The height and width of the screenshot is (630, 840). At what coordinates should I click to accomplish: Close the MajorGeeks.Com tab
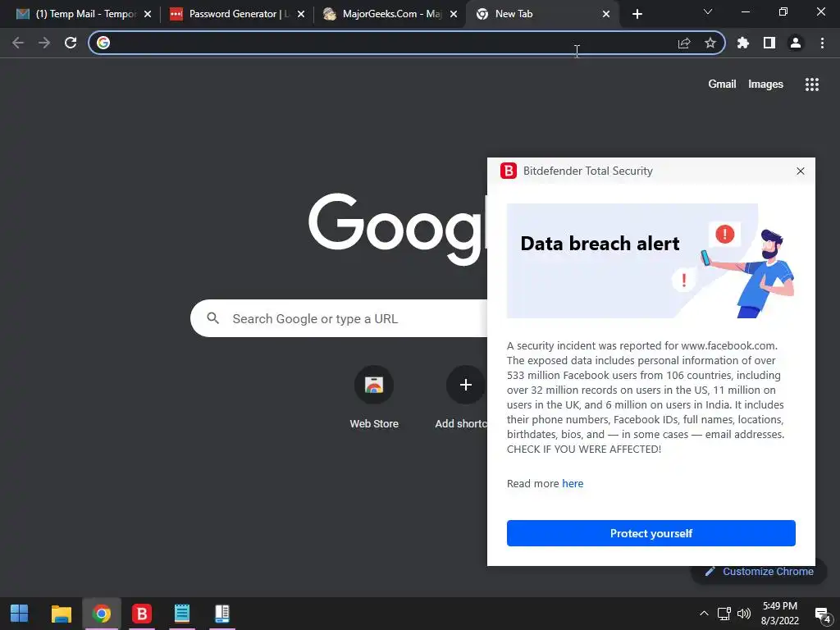click(x=454, y=14)
